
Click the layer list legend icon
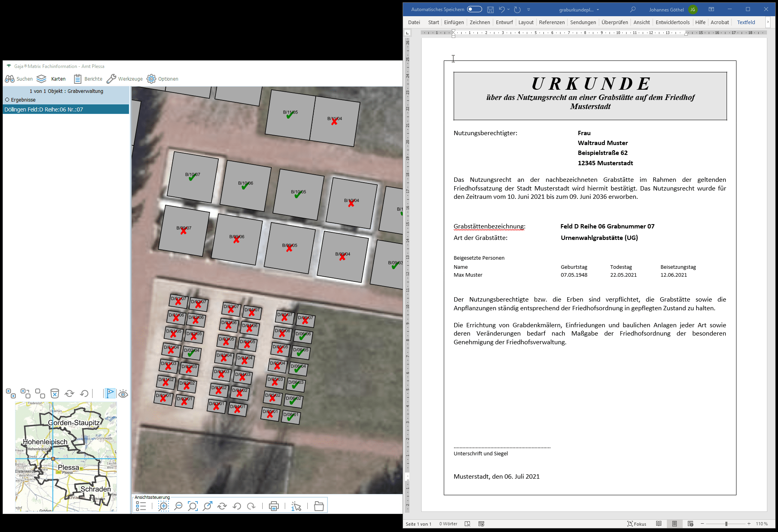coord(141,506)
